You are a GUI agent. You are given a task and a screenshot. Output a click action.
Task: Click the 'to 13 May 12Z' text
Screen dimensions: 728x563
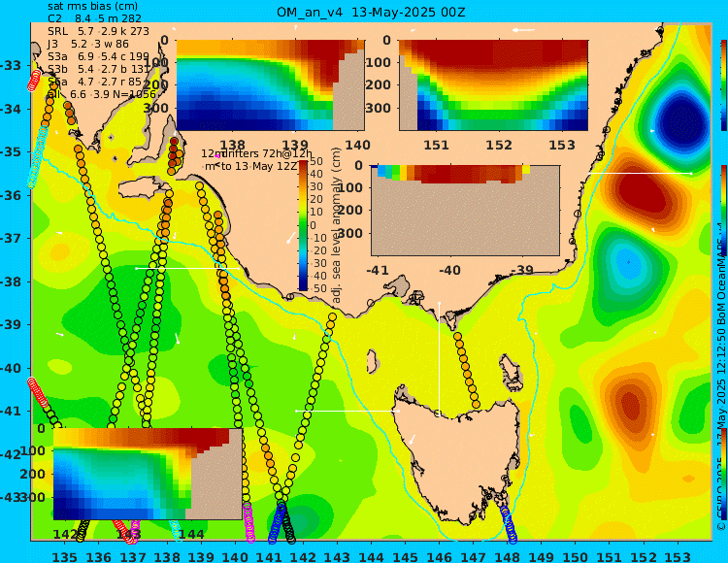point(259,166)
